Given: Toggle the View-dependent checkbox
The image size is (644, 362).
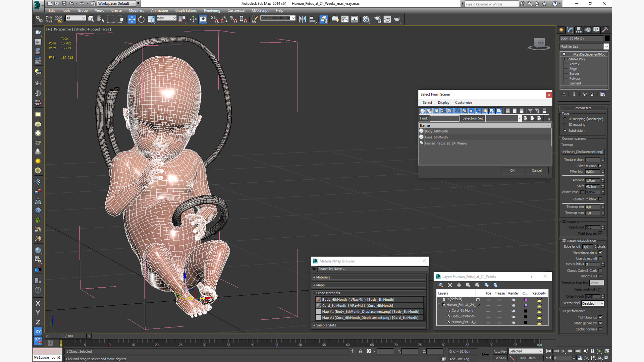Looking at the screenshot, I should click(x=600, y=253).
